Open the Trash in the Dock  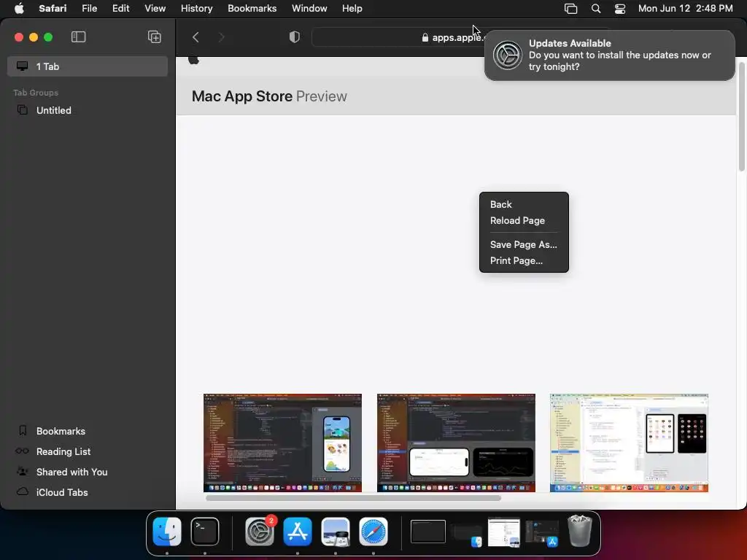click(580, 532)
